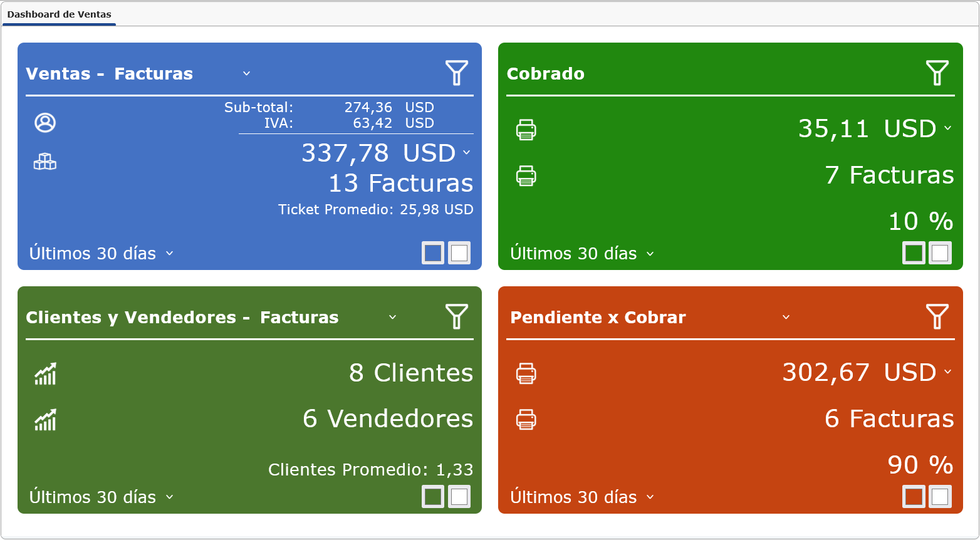Click the printer icon beside 35,11 USD
This screenshot has width=980, height=540.
(x=526, y=130)
